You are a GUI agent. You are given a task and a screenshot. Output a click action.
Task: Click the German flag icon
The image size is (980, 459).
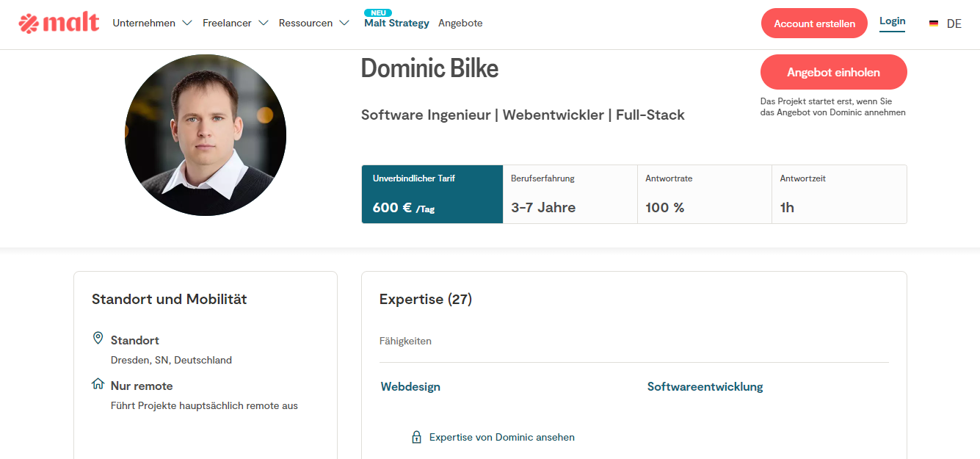click(934, 24)
